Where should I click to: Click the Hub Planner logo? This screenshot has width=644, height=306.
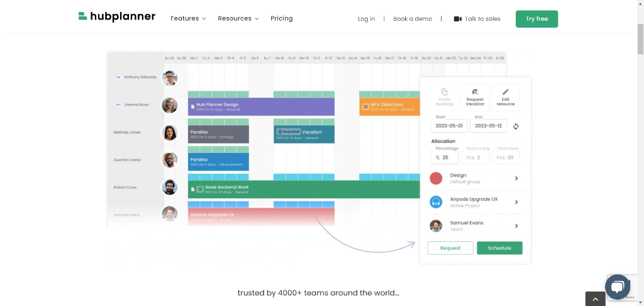tap(116, 16)
